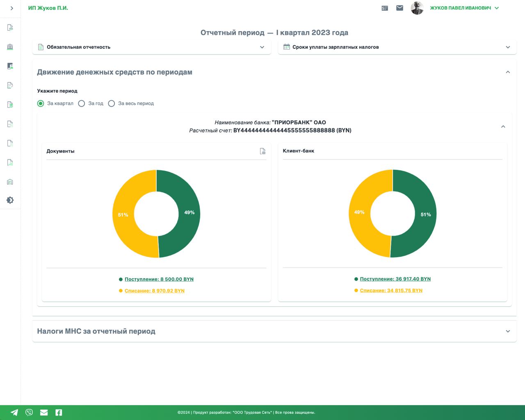Select the За весь период radio button
Image resolution: width=525 pixels, height=420 pixels.
[112, 103]
